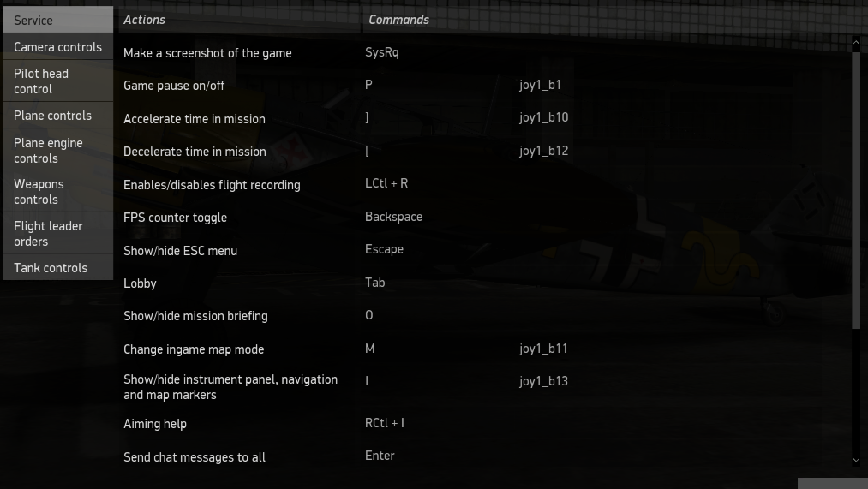
Task: Switch to Camera controls category
Action: click(57, 47)
